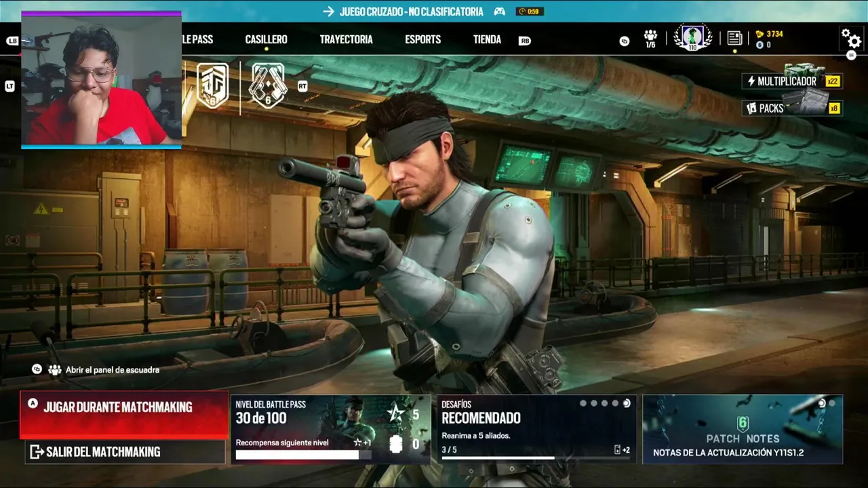Click the exit arrow icon beside Salir del Matchmaking
The width and height of the screenshot is (868, 488).
[37, 451]
